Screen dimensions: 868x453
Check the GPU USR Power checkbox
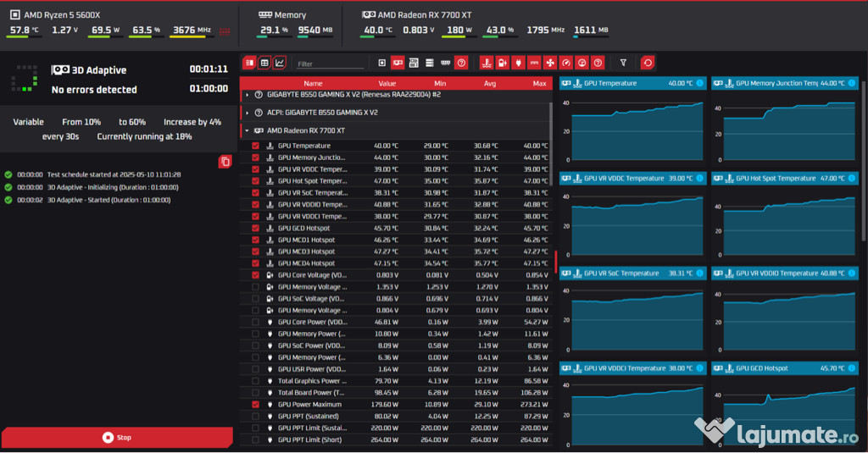pos(255,369)
